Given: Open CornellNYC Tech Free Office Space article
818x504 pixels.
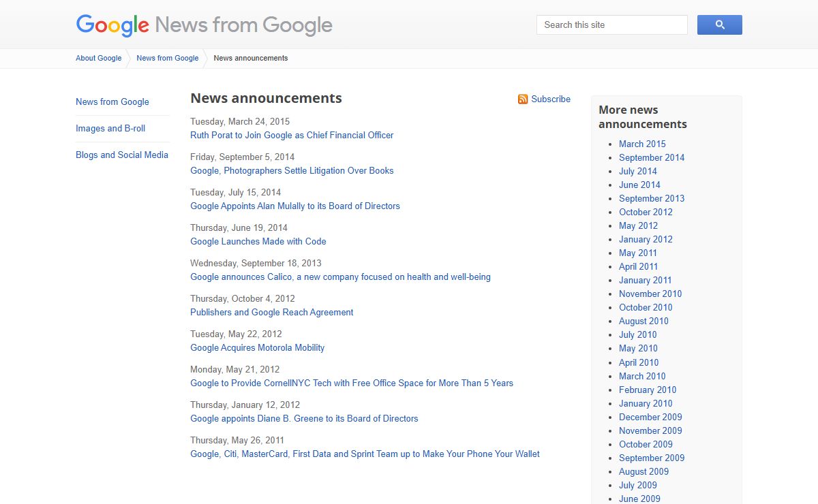Looking at the screenshot, I should [x=352, y=383].
